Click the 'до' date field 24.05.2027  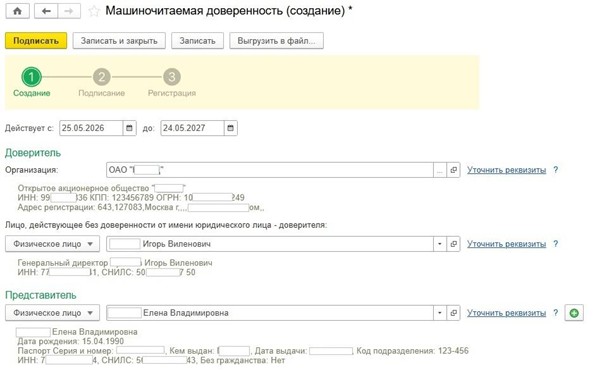click(192, 128)
